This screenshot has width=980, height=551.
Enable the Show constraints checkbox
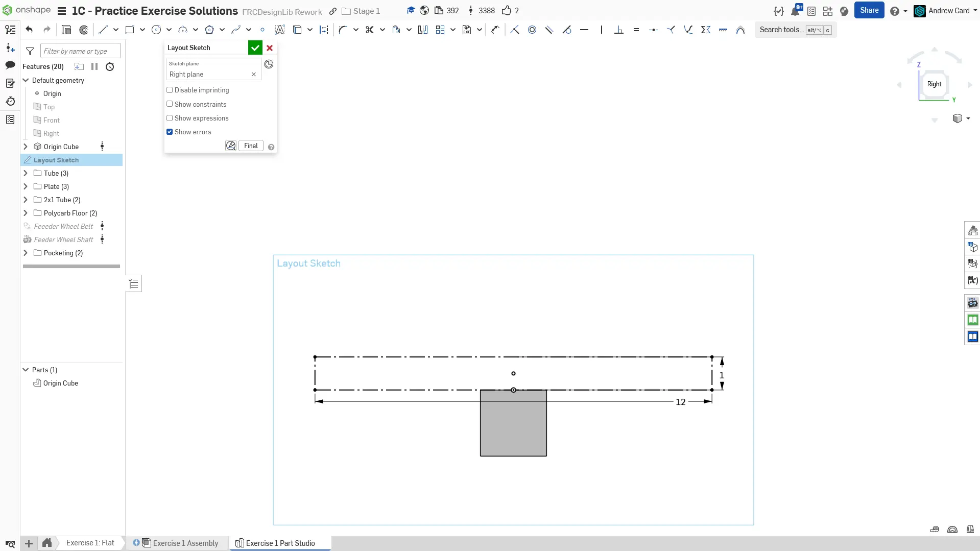pos(170,104)
